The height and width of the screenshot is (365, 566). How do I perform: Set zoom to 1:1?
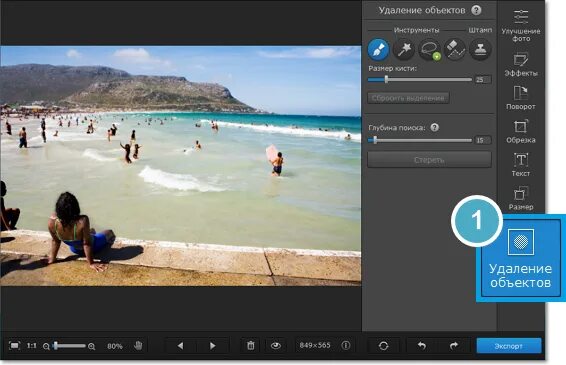(x=32, y=346)
